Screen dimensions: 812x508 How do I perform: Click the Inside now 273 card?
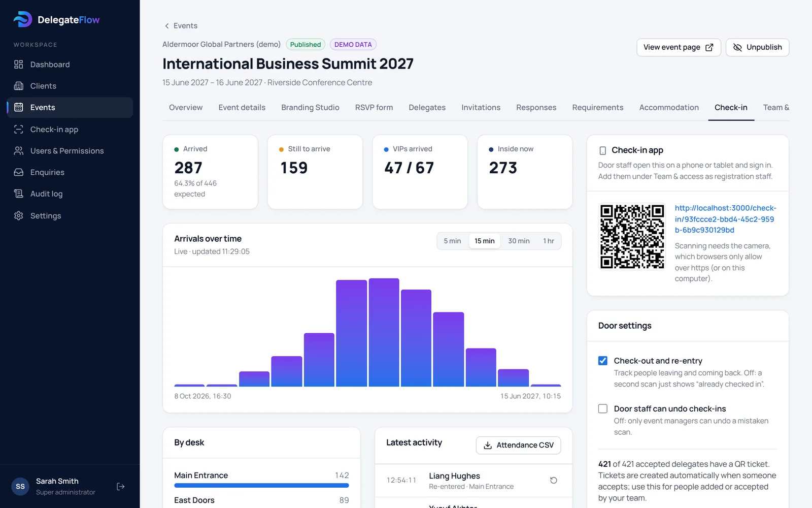(x=525, y=172)
